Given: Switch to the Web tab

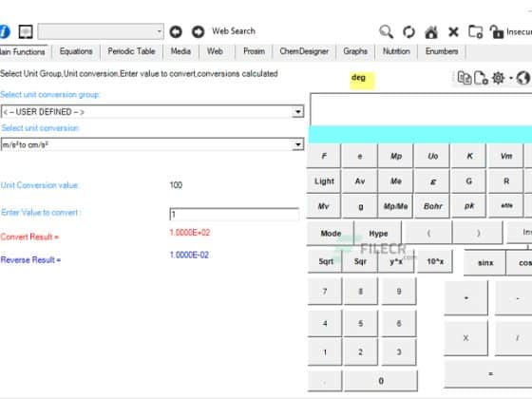Looking at the screenshot, I should (215, 51).
